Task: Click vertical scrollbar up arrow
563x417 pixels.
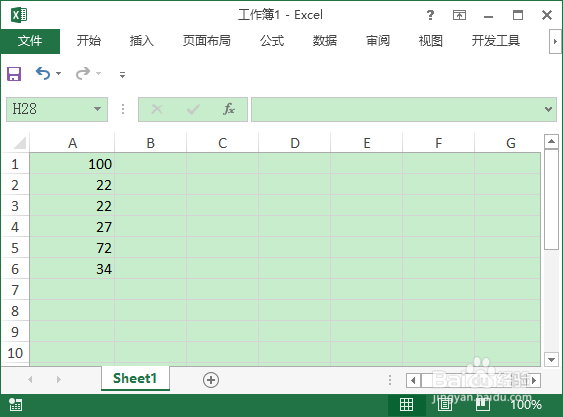Action: pos(551,142)
